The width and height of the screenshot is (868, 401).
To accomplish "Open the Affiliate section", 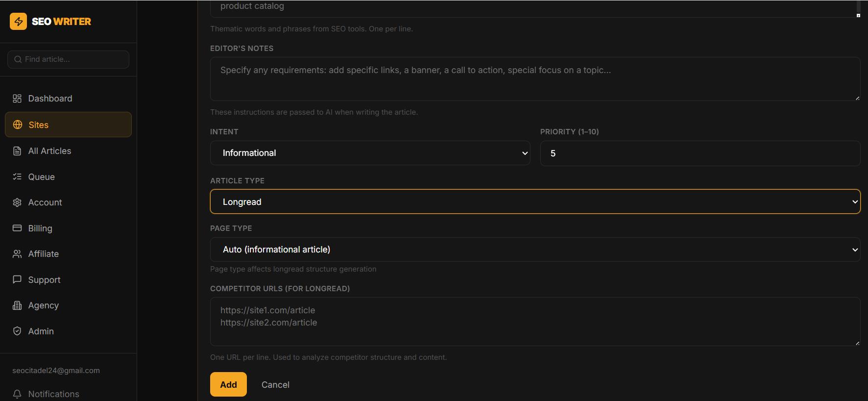I will (68, 254).
